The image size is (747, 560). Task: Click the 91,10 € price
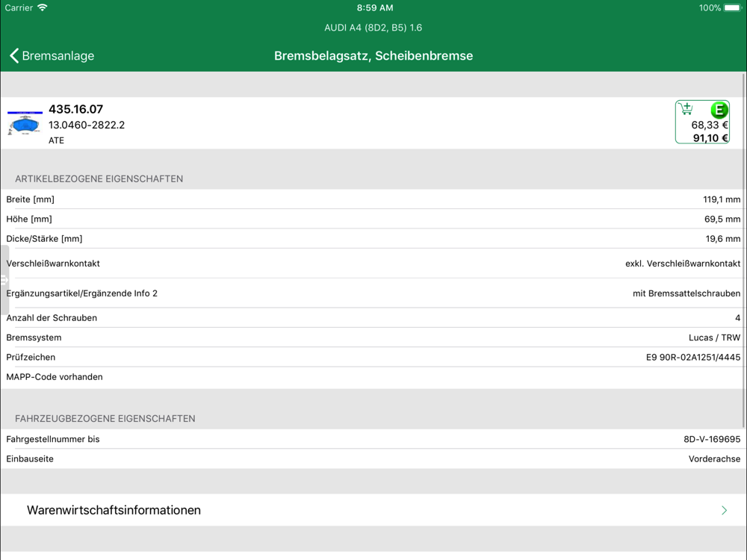pyautogui.click(x=710, y=138)
